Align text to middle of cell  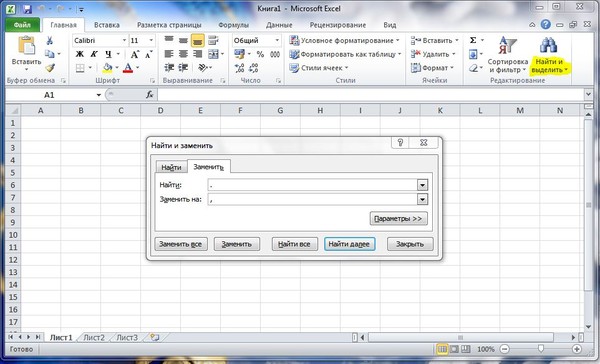point(183,40)
